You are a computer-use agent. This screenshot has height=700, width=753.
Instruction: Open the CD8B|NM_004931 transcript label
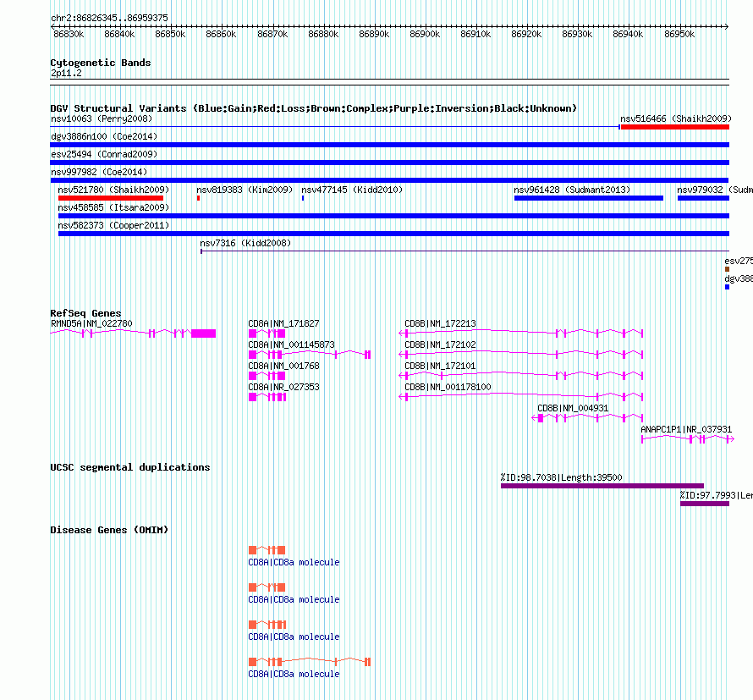[x=573, y=408]
